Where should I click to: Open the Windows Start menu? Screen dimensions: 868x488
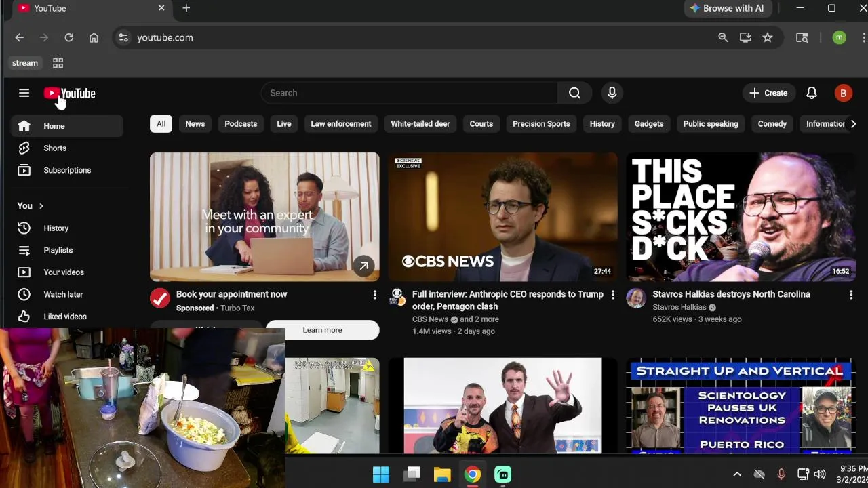tap(381, 474)
